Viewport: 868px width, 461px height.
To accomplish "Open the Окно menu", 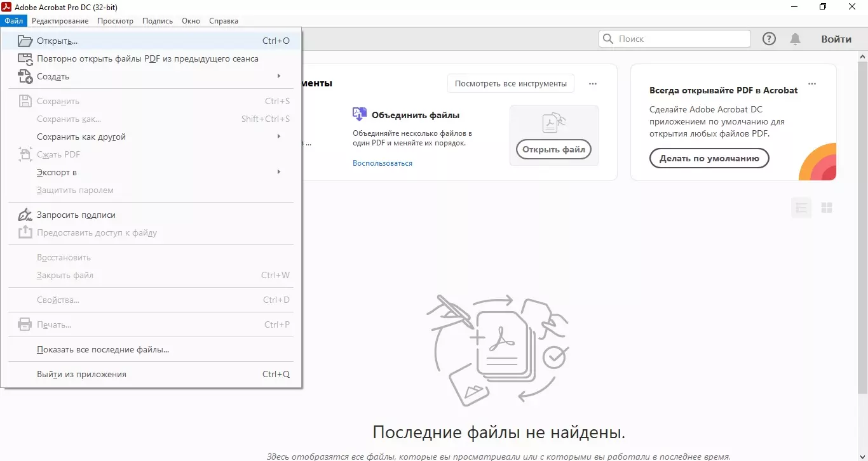I will pos(191,21).
